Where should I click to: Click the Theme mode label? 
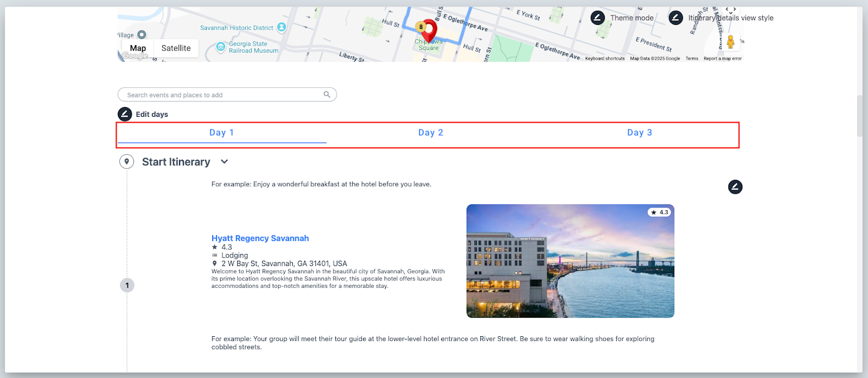pos(632,18)
